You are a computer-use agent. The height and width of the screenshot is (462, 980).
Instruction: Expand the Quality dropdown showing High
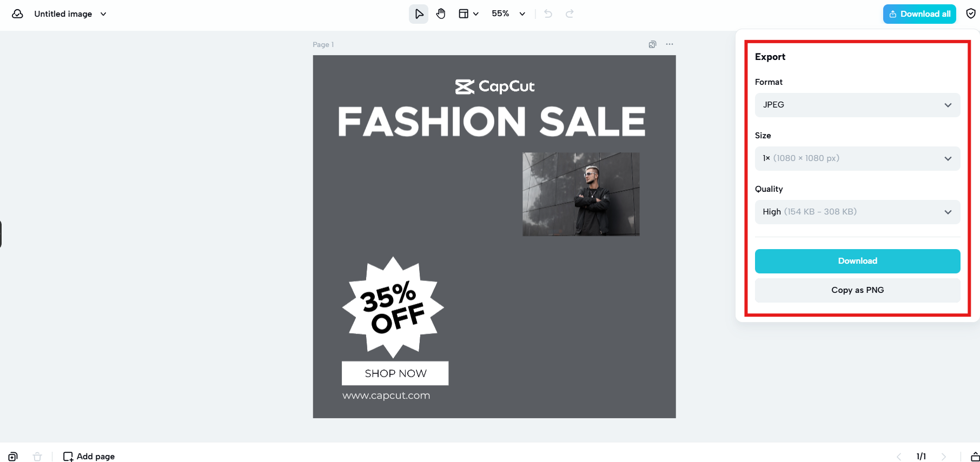(x=857, y=212)
